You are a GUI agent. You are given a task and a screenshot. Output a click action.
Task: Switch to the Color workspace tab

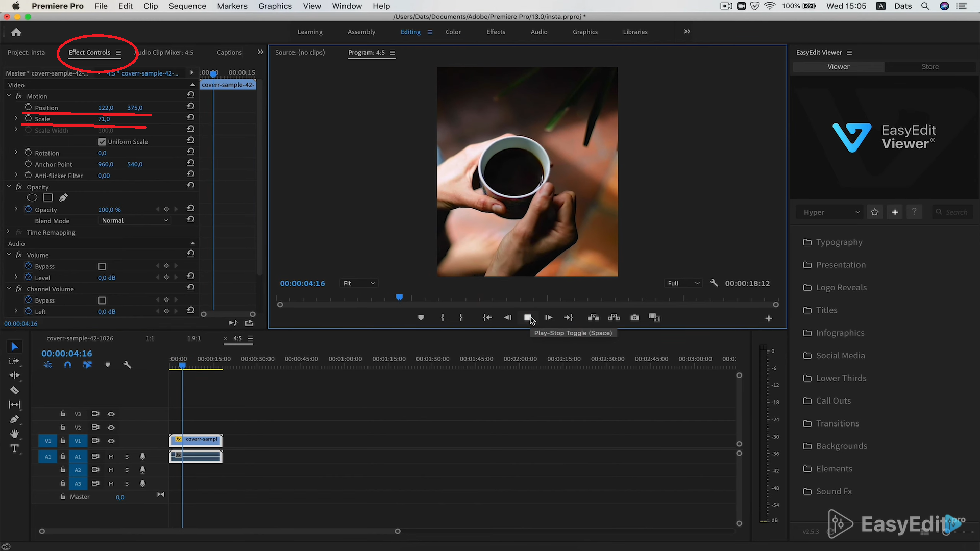(x=453, y=32)
